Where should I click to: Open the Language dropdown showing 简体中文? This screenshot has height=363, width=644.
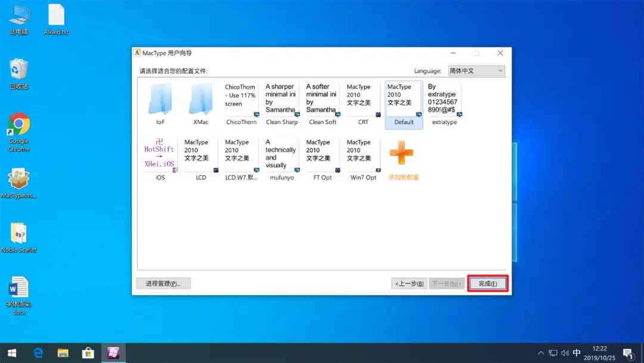click(475, 70)
